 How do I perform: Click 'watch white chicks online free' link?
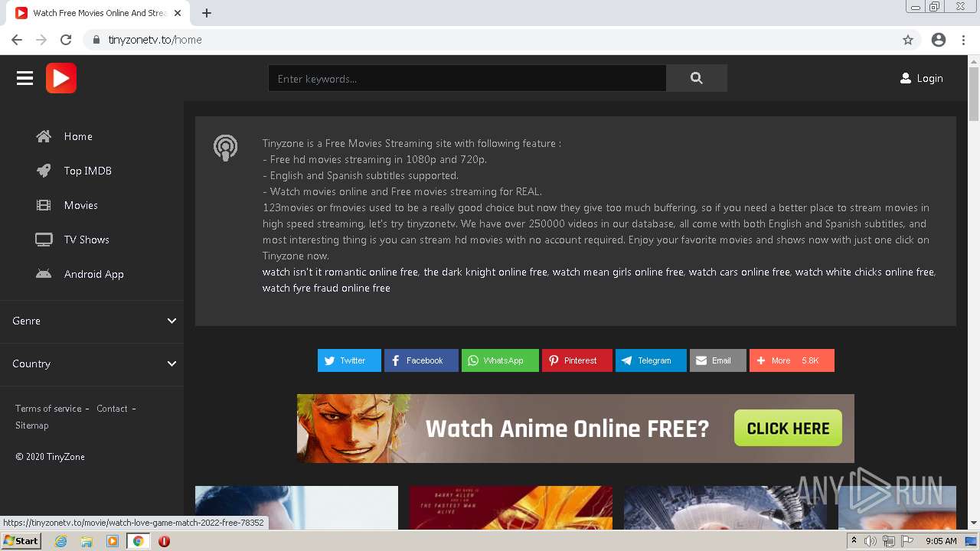pyautogui.click(x=864, y=272)
